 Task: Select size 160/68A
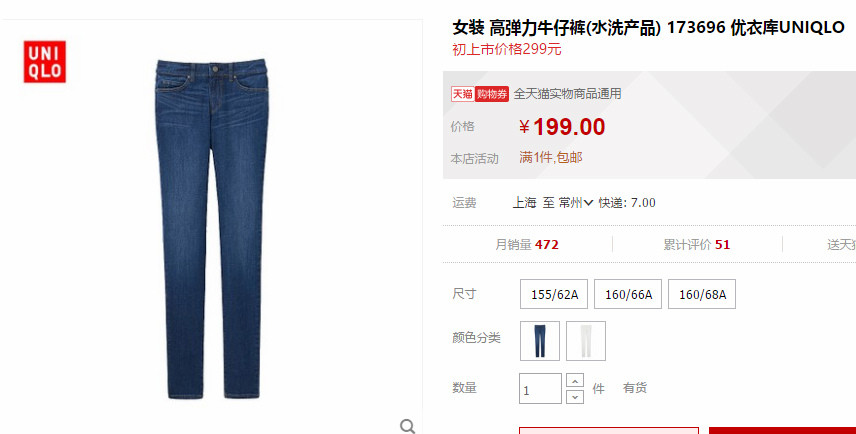pos(702,294)
